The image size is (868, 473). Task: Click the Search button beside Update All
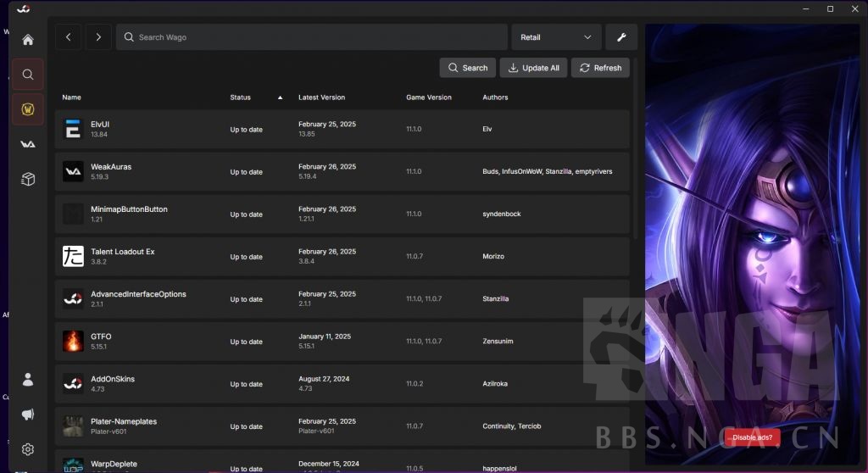tap(467, 68)
